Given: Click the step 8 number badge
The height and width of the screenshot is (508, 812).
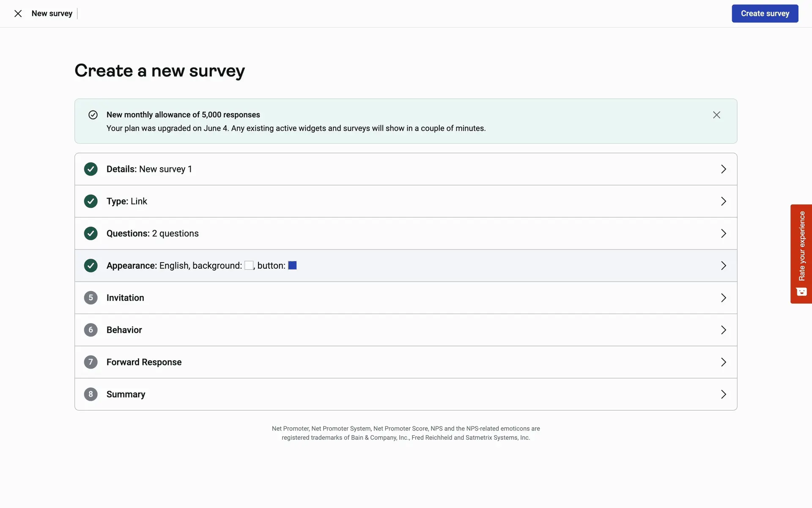Looking at the screenshot, I should pos(91,394).
